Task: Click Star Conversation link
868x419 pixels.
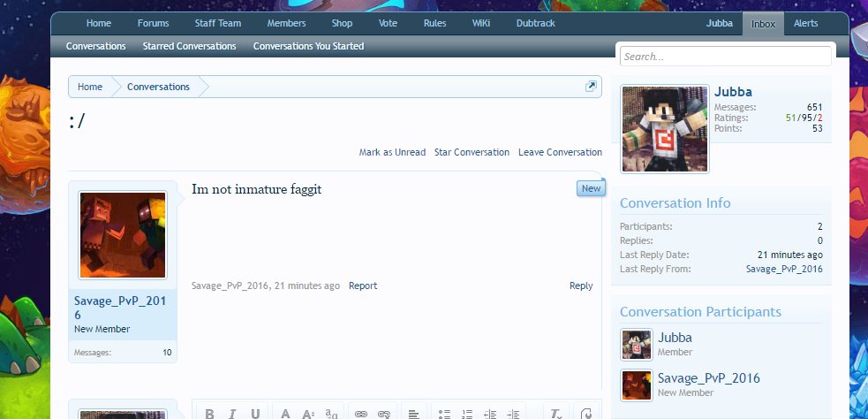Action: 472,152
